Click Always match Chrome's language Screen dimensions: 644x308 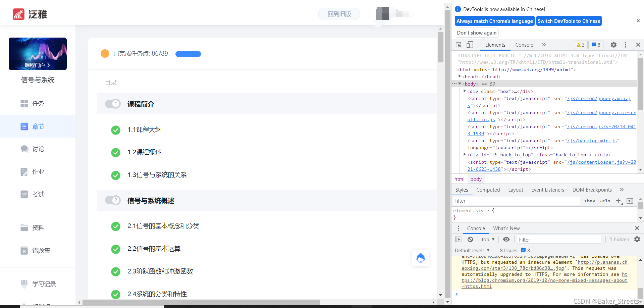click(x=494, y=21)
